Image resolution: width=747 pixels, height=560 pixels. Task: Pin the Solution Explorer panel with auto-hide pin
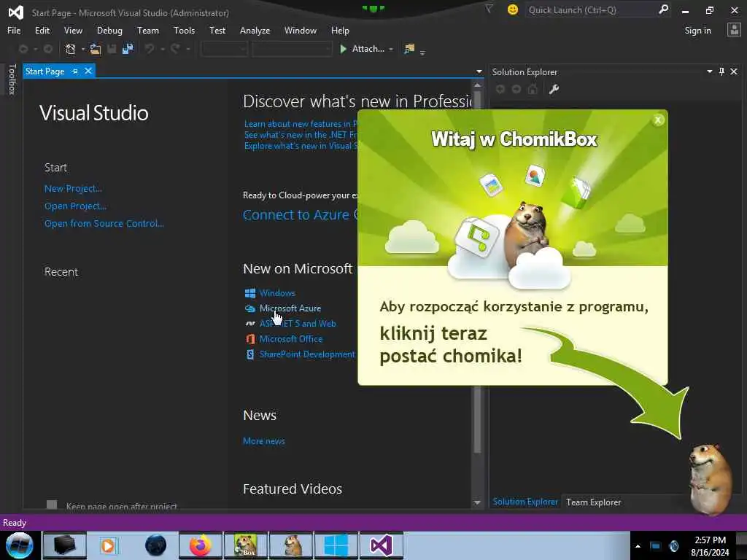721,71
